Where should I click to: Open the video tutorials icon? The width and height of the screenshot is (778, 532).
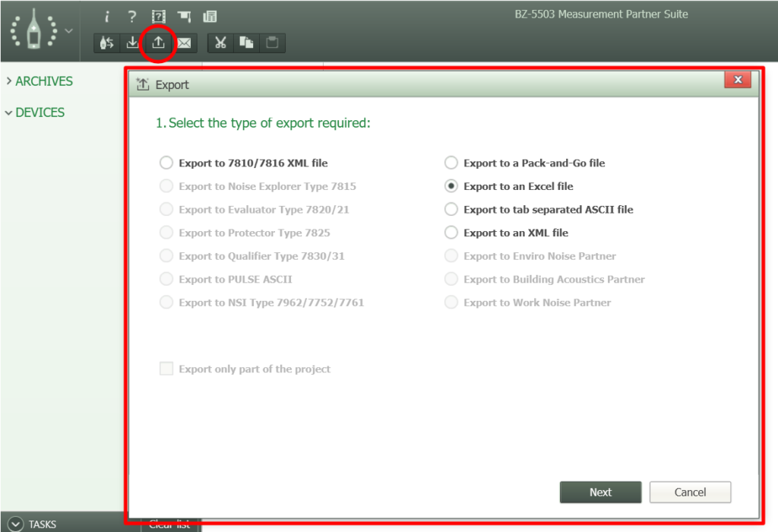coord(157,15)
